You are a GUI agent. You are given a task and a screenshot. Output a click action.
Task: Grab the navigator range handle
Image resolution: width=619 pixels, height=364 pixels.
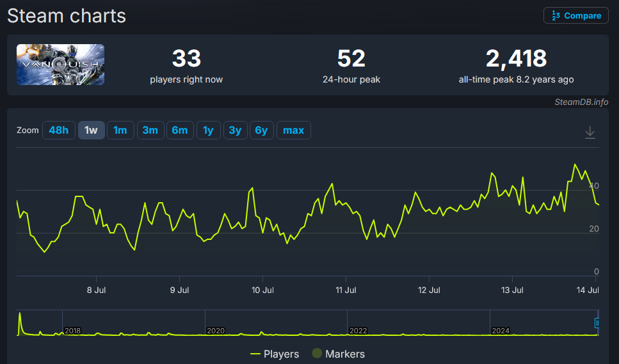pyautogui.click(x=597, y=323)
